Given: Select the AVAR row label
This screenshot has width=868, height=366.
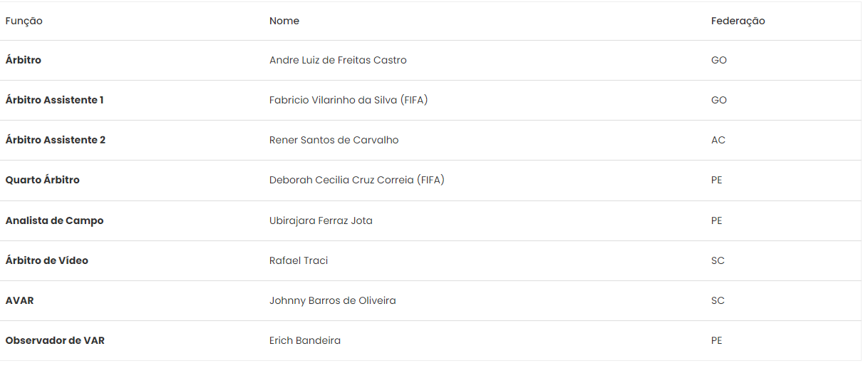Looking at the screenshot, I should pos(20,301).
